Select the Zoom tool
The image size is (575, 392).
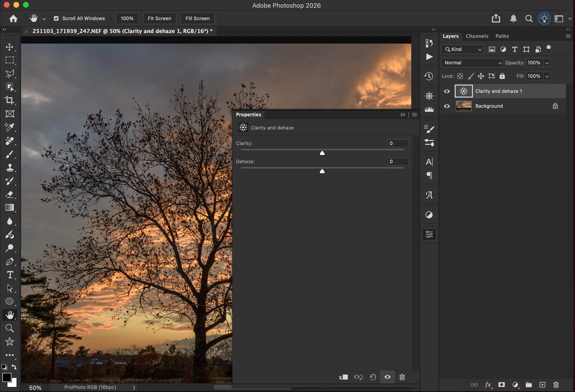(10, 328)
